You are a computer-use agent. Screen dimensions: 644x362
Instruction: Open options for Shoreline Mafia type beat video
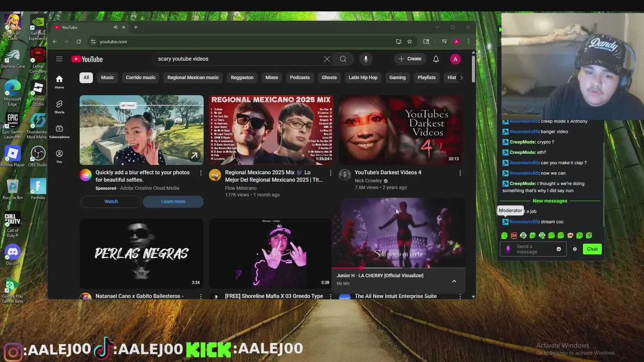click(x=331, y=297)
